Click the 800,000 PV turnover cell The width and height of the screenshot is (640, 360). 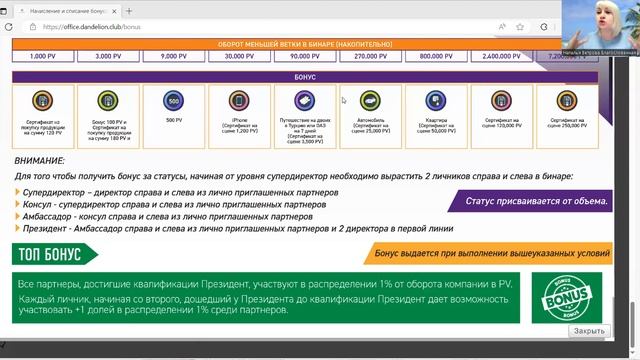(x=436, y=56)
